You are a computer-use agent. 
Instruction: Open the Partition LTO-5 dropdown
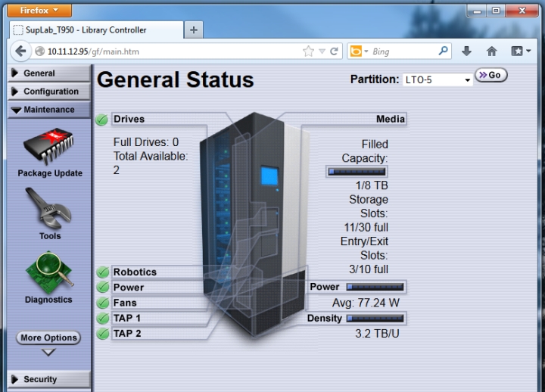pos(438,80)
